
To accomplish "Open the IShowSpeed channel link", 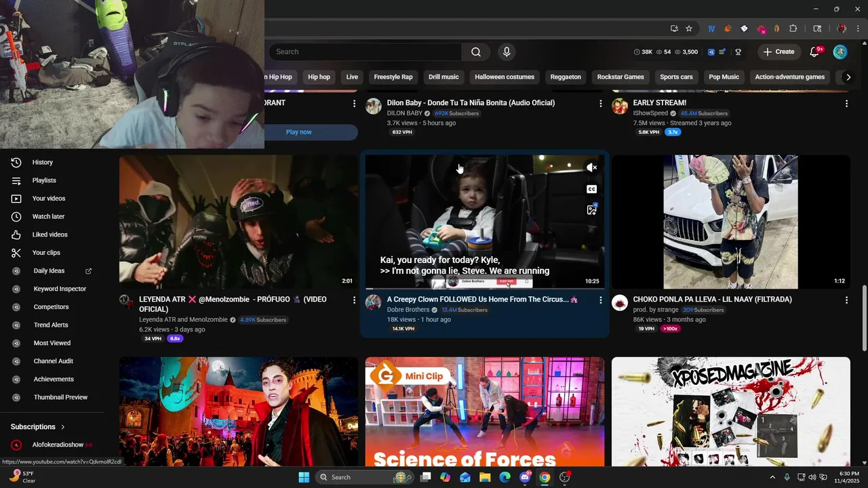I will click(650, 113).
